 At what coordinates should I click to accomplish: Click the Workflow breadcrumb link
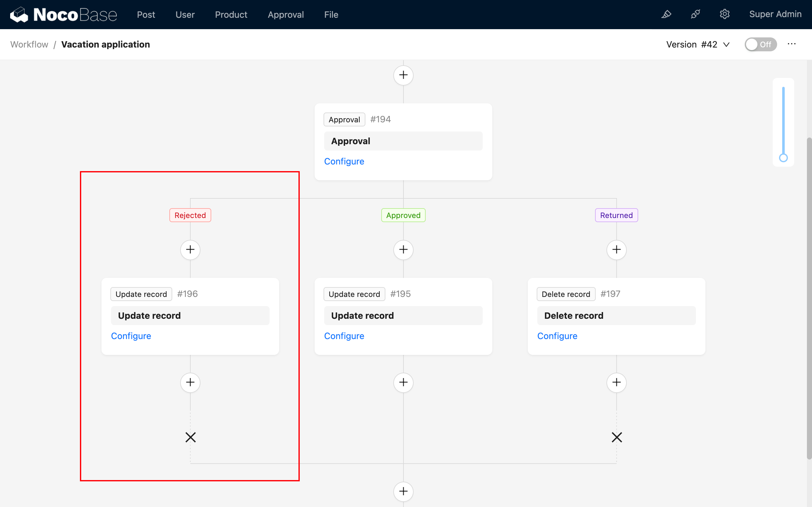(29, 44)
